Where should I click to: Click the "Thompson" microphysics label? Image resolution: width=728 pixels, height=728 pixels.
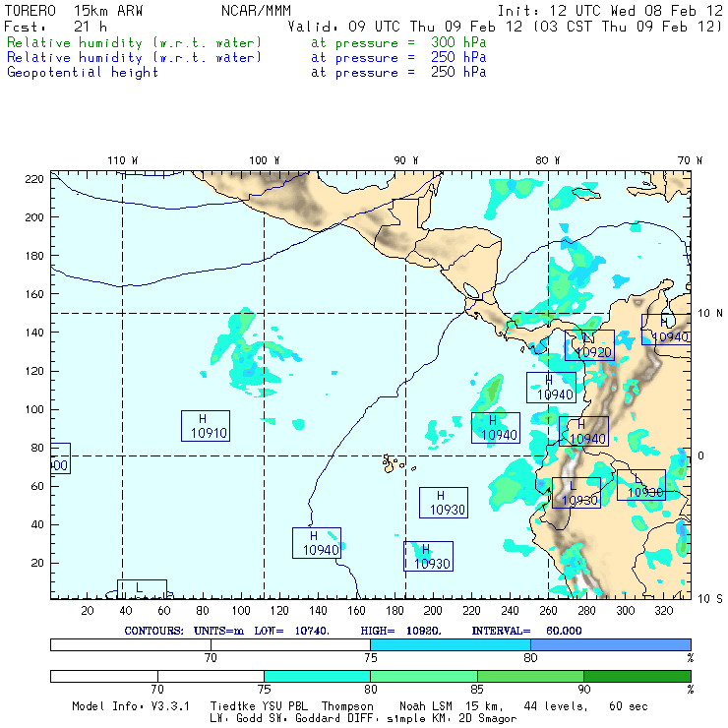[x=347, y=706]
